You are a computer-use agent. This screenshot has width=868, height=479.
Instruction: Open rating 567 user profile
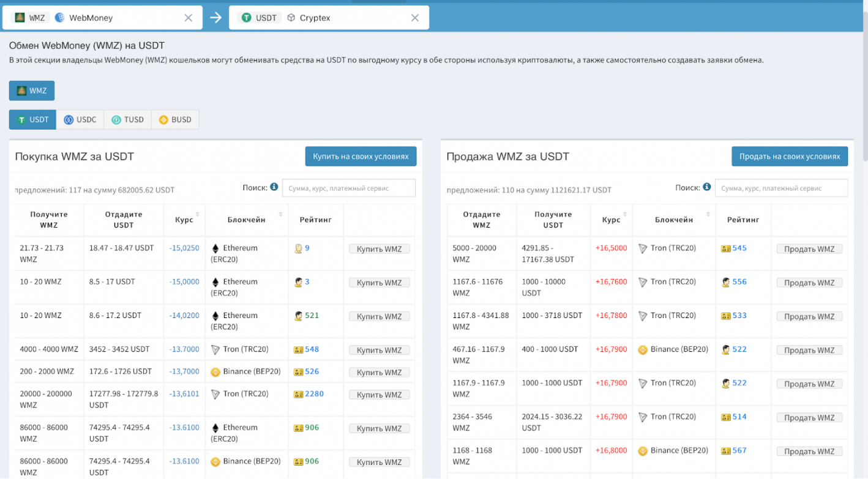[x=739, y=450]
